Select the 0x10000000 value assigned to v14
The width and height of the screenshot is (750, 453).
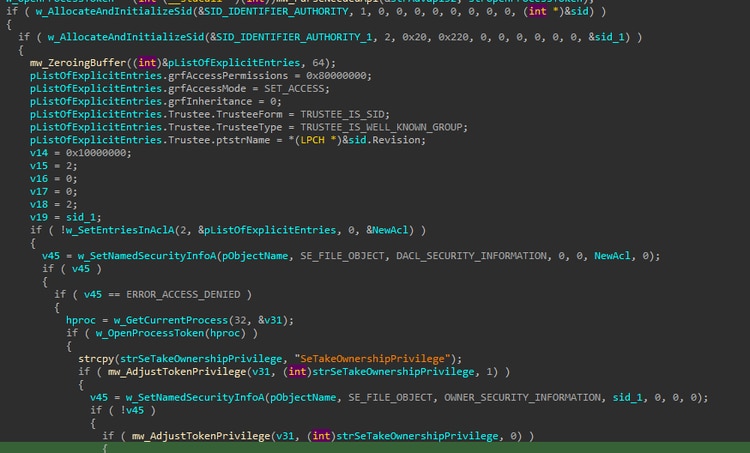pos(95,153)
